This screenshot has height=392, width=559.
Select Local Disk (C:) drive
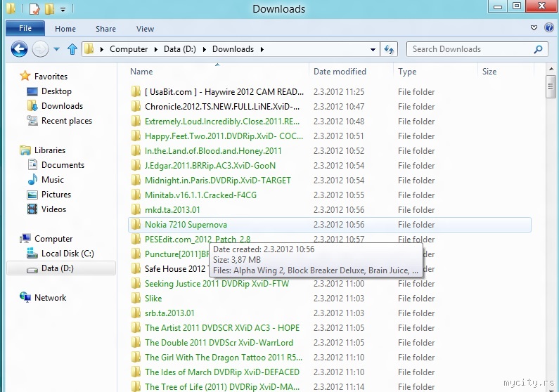tap(67, 254)
